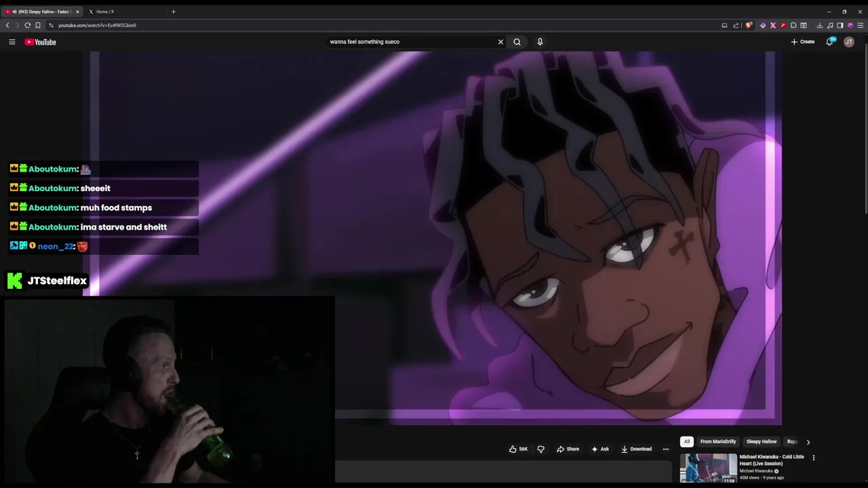Image resolution: width=868 pixels, height=488 pixels.
Task: Click chat message "sheeeit"
Action: click(95, 188)
